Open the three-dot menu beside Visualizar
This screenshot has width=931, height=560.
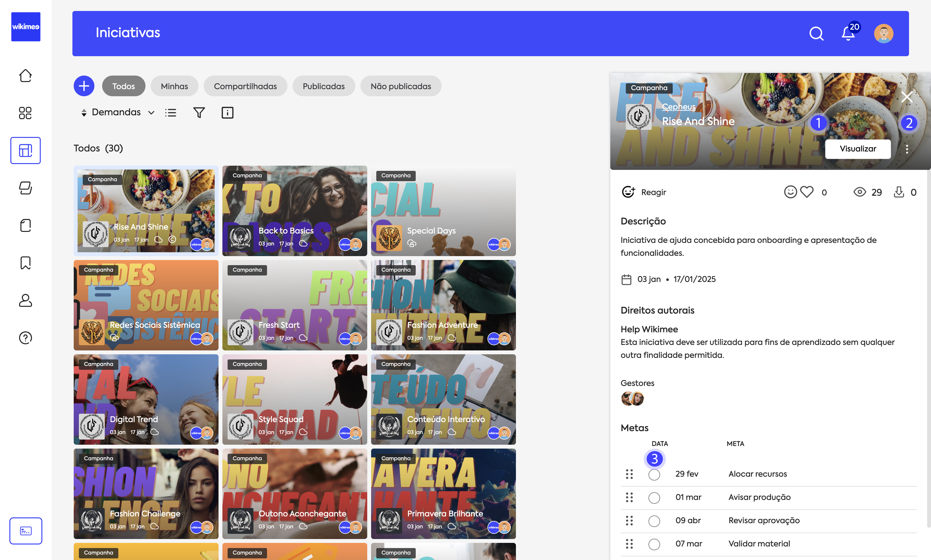pyautogui.click(x=907, y=149)
